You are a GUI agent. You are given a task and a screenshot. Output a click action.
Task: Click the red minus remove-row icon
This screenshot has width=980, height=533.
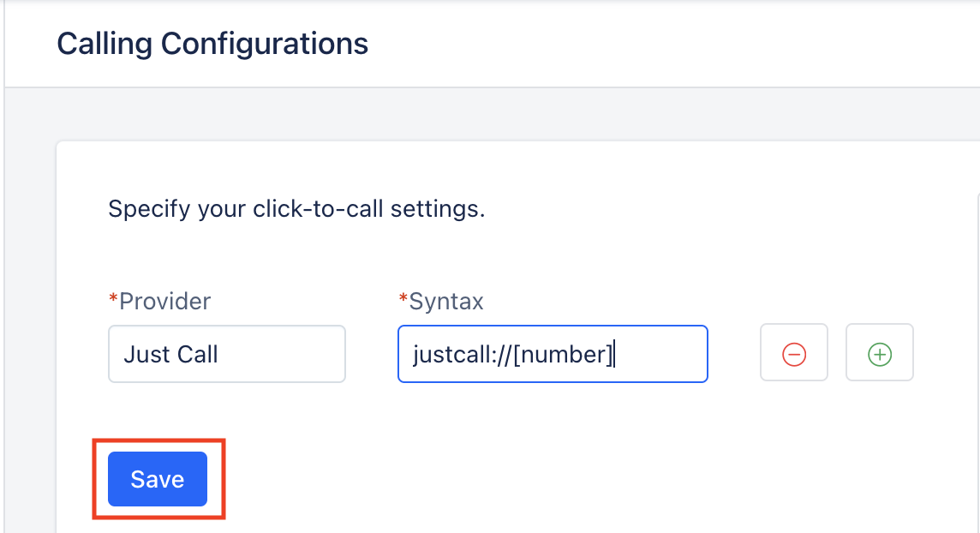pos(794,354)
